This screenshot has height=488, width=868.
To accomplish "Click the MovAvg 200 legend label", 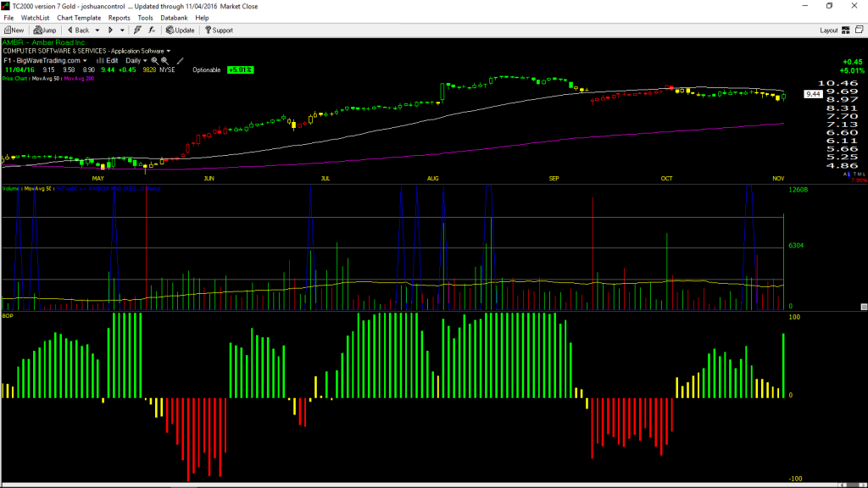I will click(x=79, y=79).
